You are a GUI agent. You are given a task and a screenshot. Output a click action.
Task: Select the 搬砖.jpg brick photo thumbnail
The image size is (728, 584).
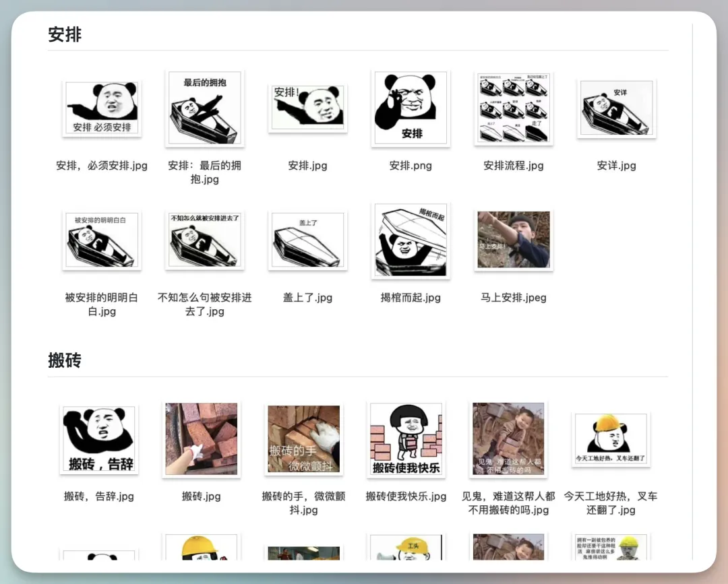pyautogui.click(x=202, y=439)
